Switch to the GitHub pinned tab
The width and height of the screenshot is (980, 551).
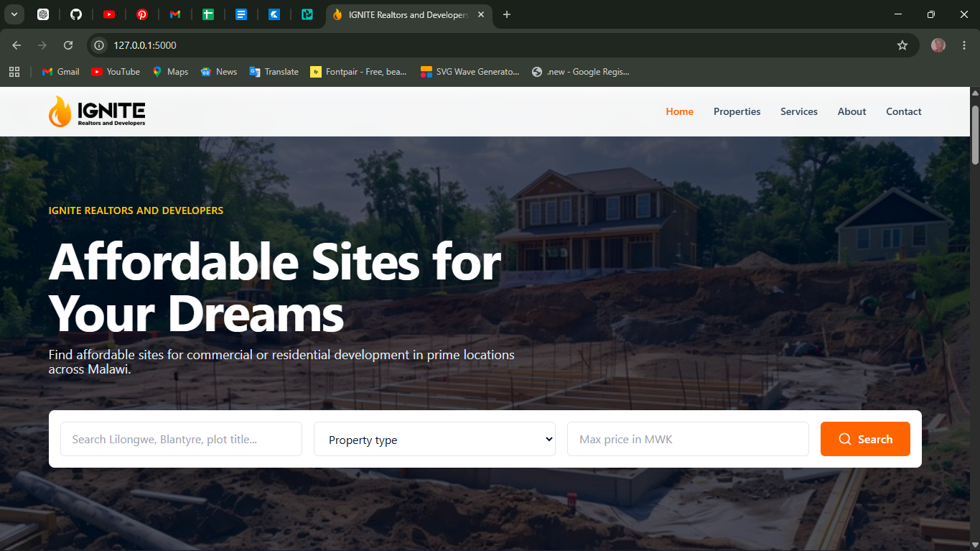[x=76, y=14]
